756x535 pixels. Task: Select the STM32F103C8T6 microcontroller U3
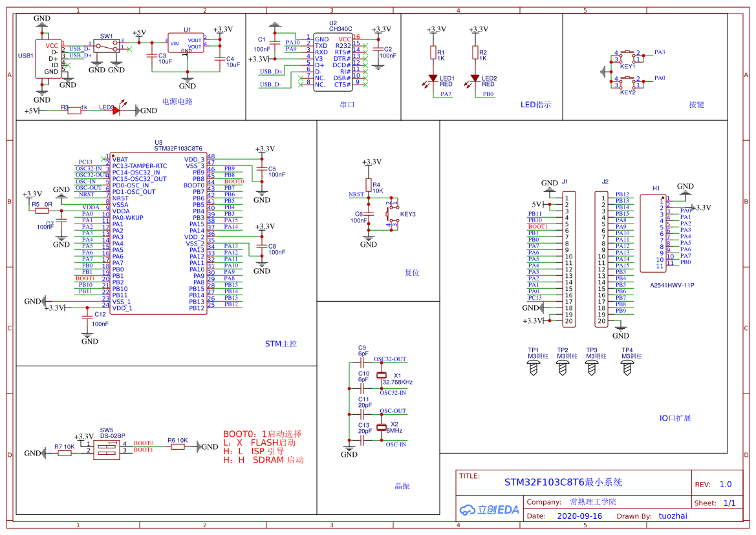coord(158,233)
